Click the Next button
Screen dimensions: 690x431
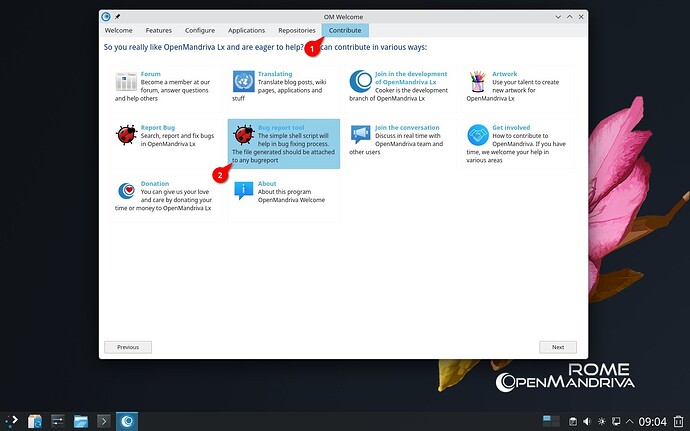tap(558, 347)
